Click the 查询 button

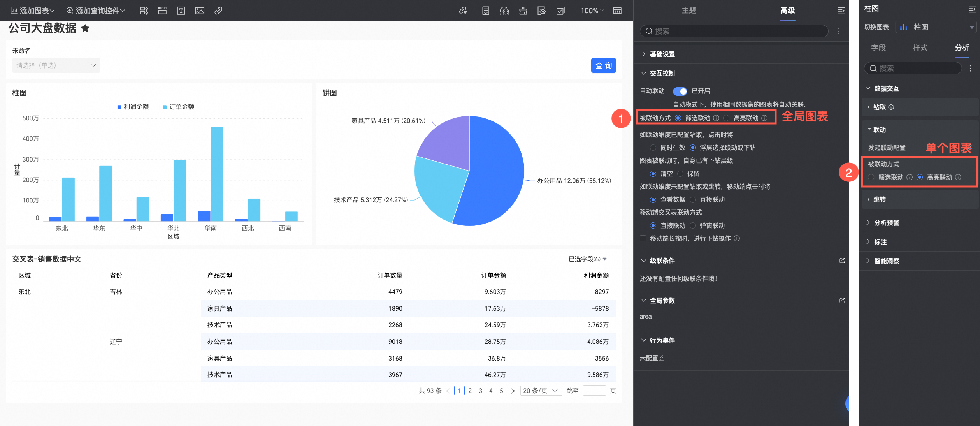pos(603,65)
